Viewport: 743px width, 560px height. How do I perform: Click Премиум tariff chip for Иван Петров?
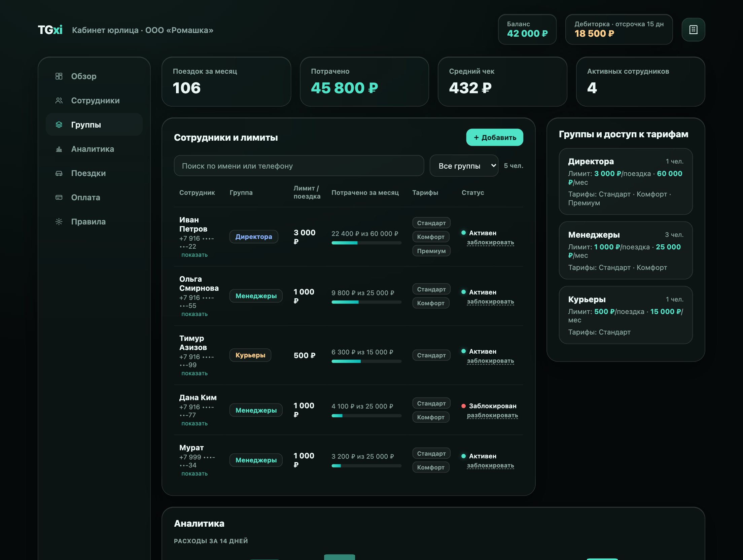[431, 251]
